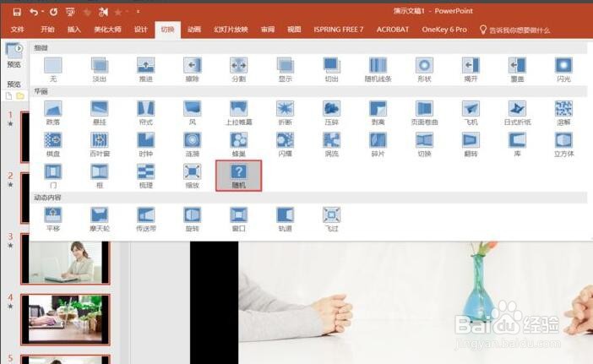Screen dimensions: 593x364
Task: Open the 文件 (File) tab
Action: pos(18,30)
